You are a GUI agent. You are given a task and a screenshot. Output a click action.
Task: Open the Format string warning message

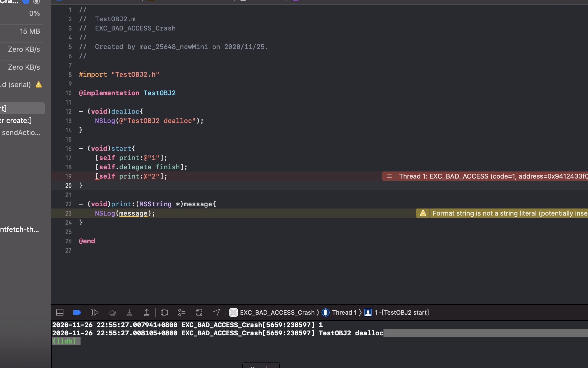tap(509, 213)
